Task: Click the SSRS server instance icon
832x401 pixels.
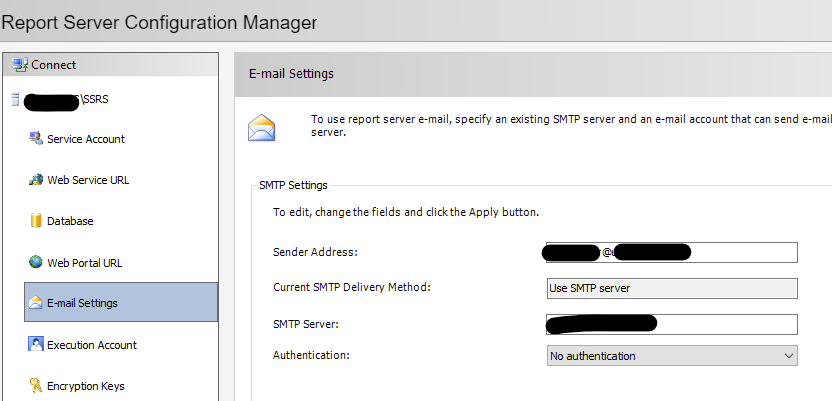Action: point(14,99)
